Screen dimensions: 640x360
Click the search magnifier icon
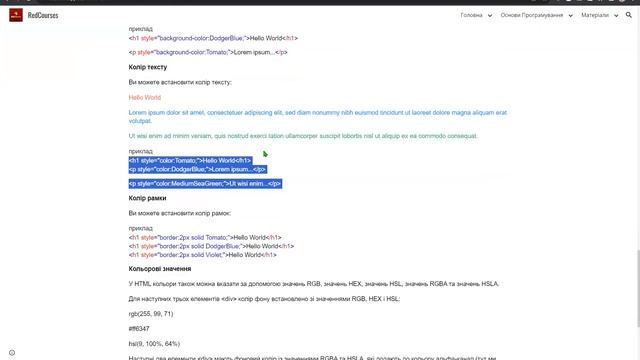(629, 15)
